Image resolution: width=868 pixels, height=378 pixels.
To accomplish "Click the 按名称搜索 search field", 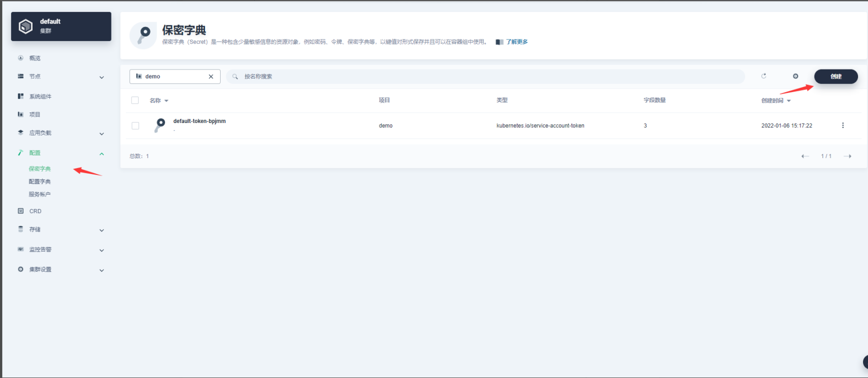I will (x=485, y=76).
